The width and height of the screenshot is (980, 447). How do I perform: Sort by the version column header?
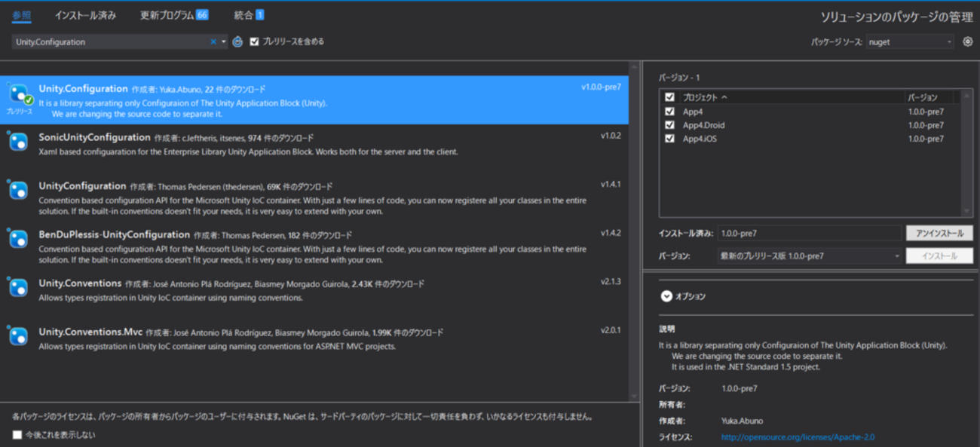click(929, 97)
